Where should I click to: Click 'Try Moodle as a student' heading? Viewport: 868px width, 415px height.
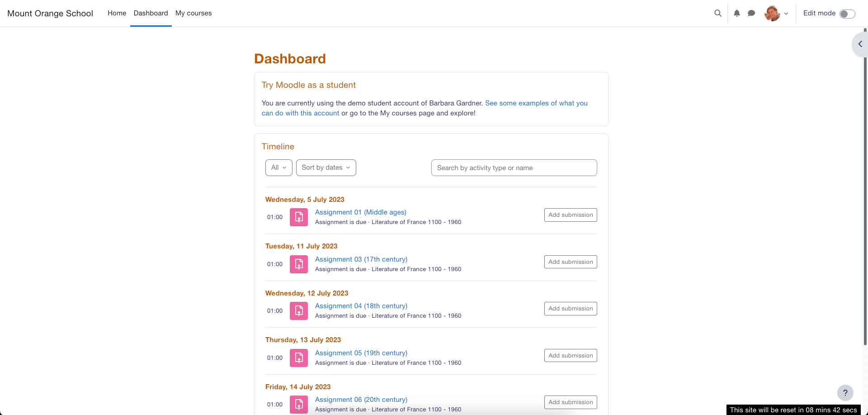309,85
